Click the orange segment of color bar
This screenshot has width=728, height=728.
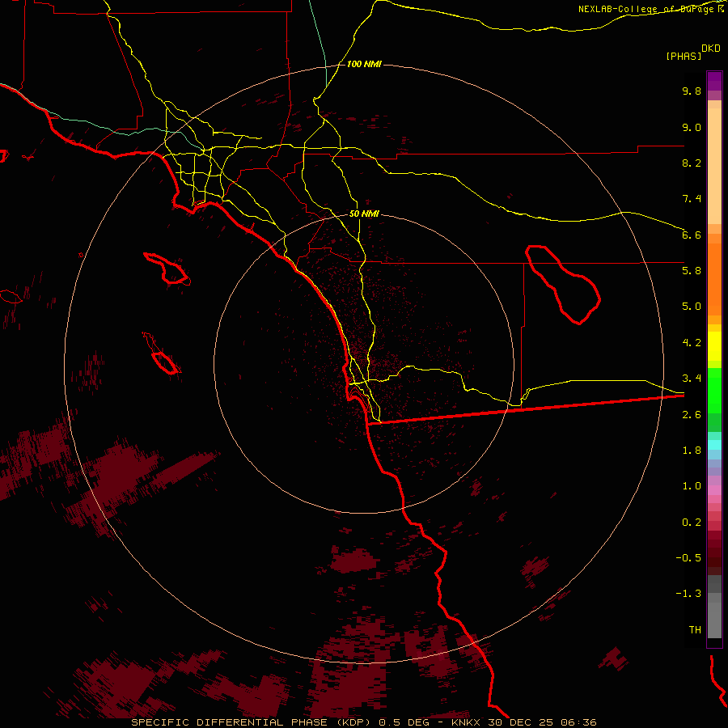pos(714,278)
